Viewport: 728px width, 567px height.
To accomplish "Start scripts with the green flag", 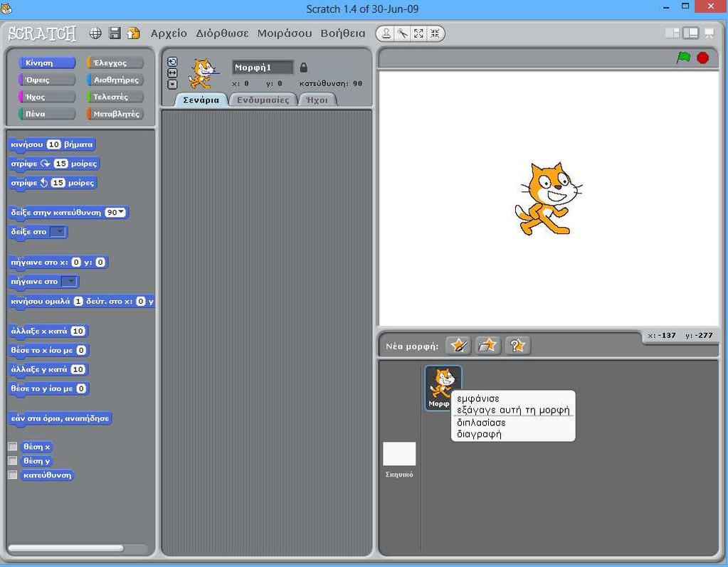I will [x=683, y=58].
